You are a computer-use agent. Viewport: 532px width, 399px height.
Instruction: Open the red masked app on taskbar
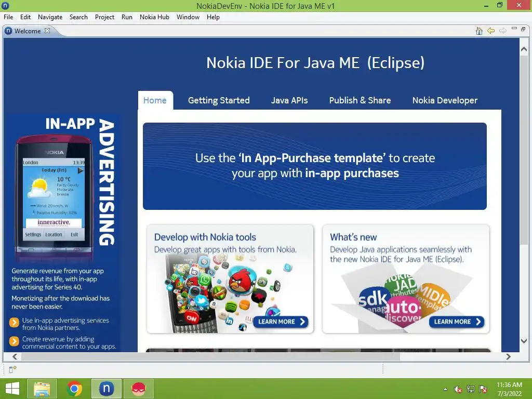[138, 389]
